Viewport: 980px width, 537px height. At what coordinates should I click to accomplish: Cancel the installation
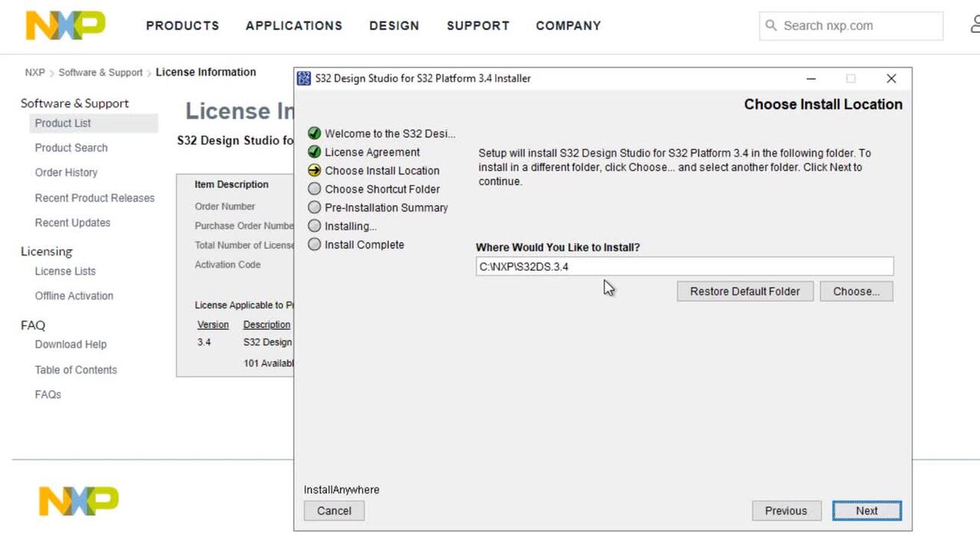pos(334,510)
